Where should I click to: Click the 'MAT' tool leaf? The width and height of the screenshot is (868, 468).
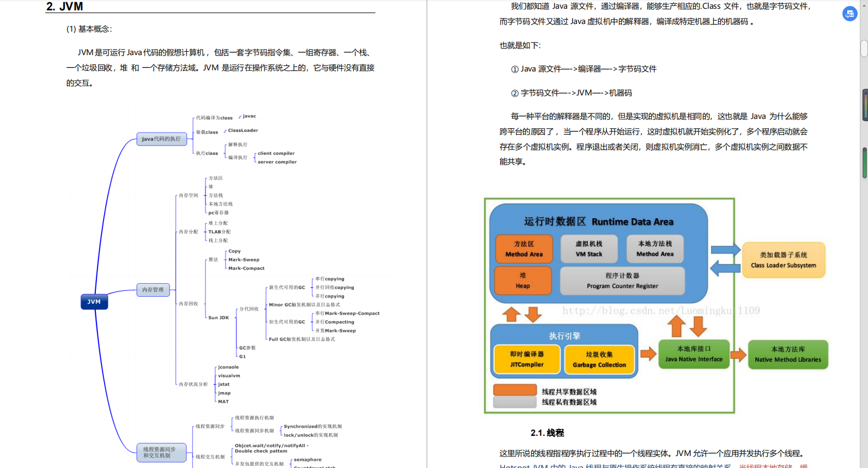[x=223, y=401]
